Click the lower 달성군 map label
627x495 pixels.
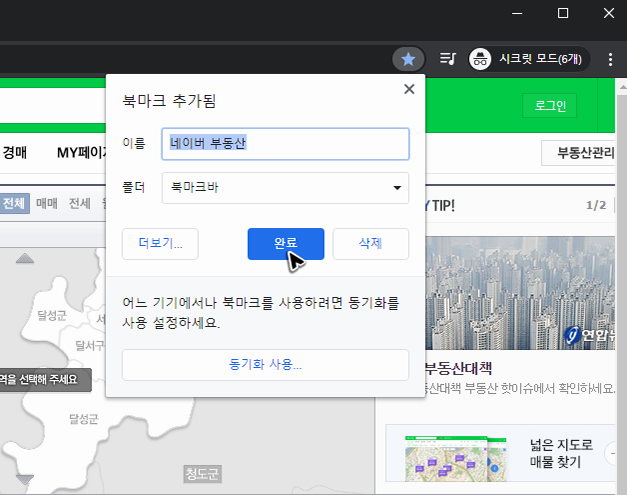pos(84,419)
